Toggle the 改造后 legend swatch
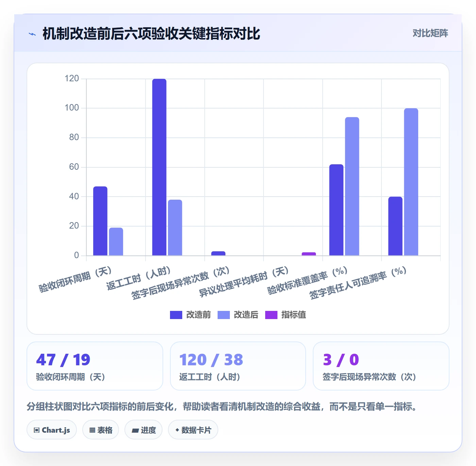476x466 pixels. point(224,315)
